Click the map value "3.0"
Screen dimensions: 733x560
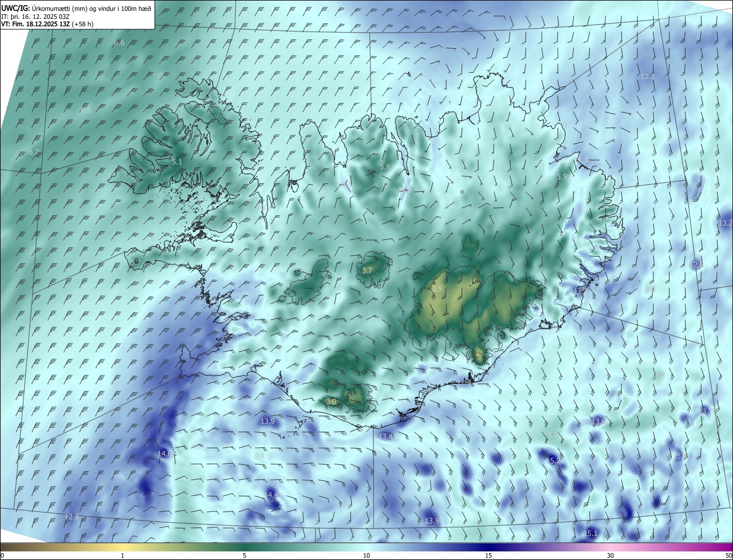[x=330, y=402]
